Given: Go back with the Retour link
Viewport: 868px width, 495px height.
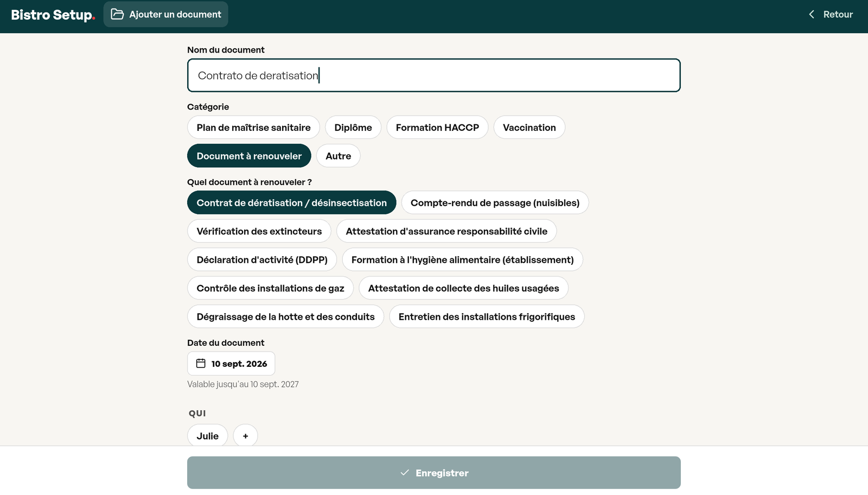Looking at the screenshot, I should (831, 15).
